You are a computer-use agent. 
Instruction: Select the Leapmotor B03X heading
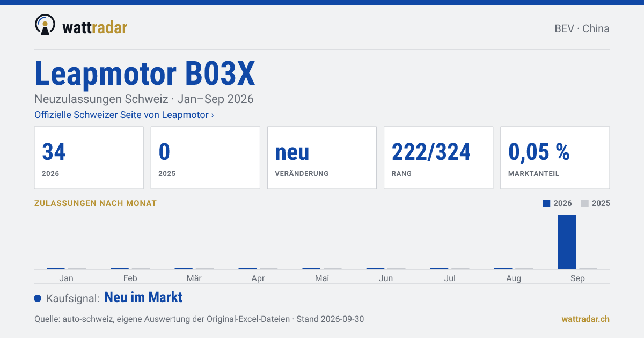click(x=145, y=74)
